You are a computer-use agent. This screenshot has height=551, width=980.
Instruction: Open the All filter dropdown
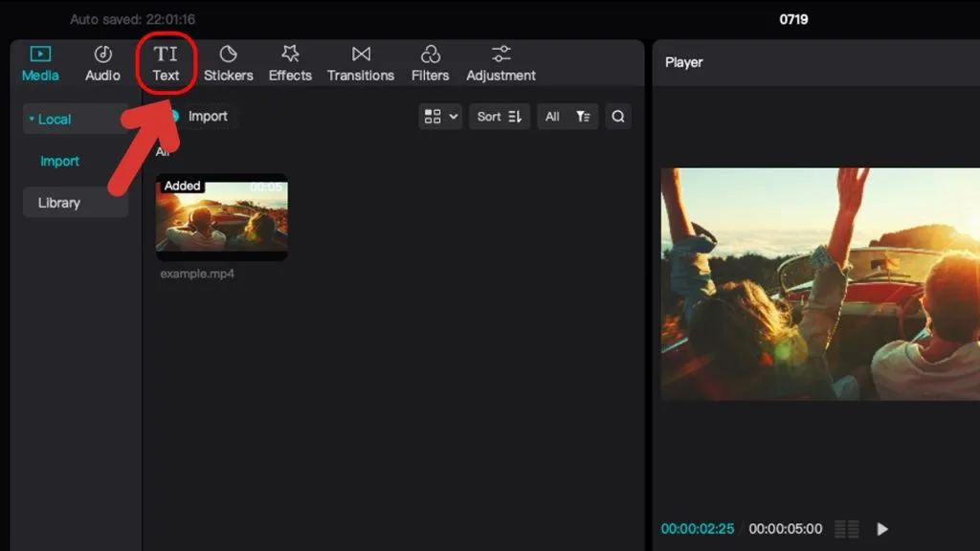[x=568, y=117]
